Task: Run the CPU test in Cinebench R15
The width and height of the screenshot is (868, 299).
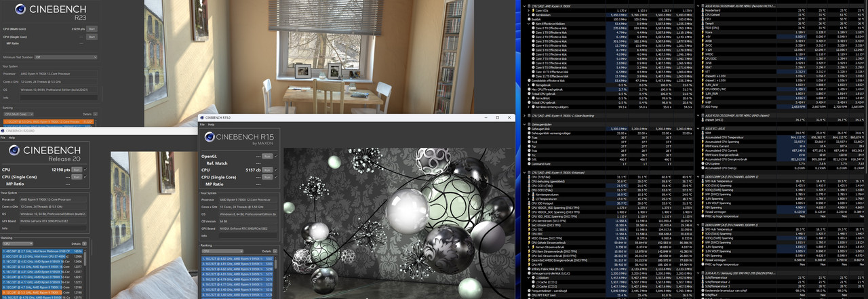Action: [267, 170]
